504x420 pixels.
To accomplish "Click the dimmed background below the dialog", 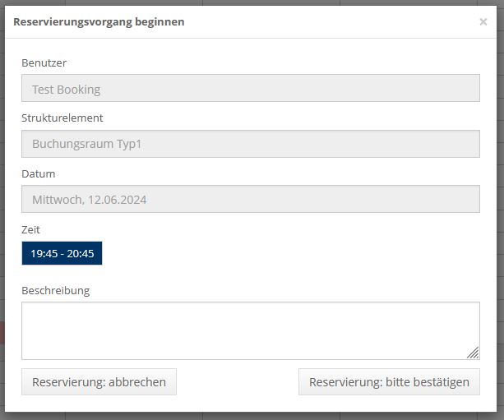I will [x=247, y=416].
